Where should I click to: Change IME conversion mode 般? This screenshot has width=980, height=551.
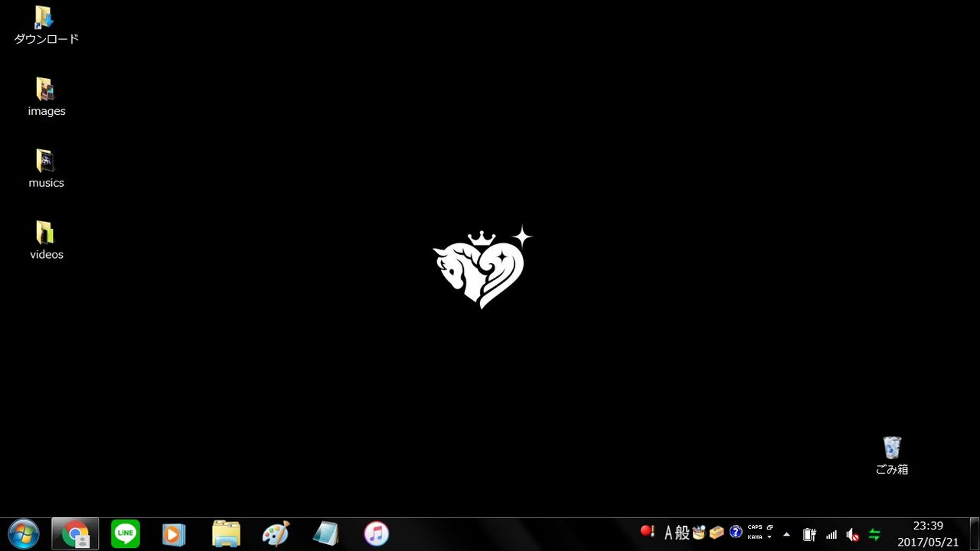pyautogui.click(x=682, y=533)
